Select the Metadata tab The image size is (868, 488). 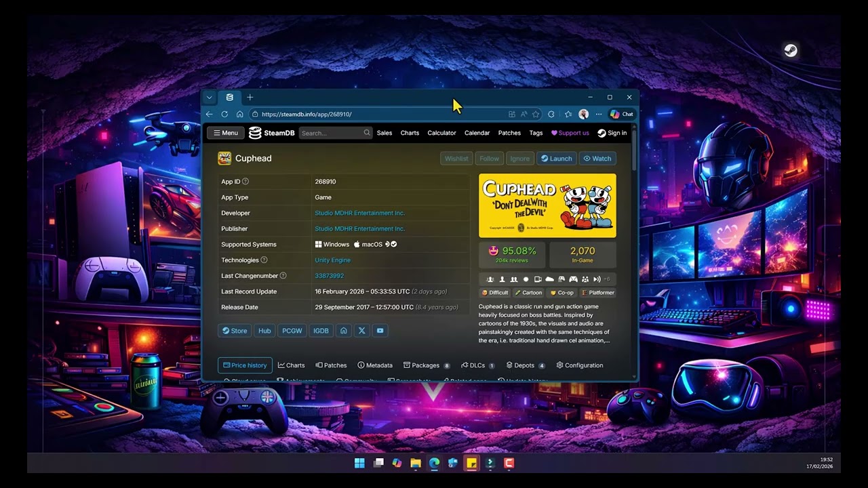coord(375,365)
